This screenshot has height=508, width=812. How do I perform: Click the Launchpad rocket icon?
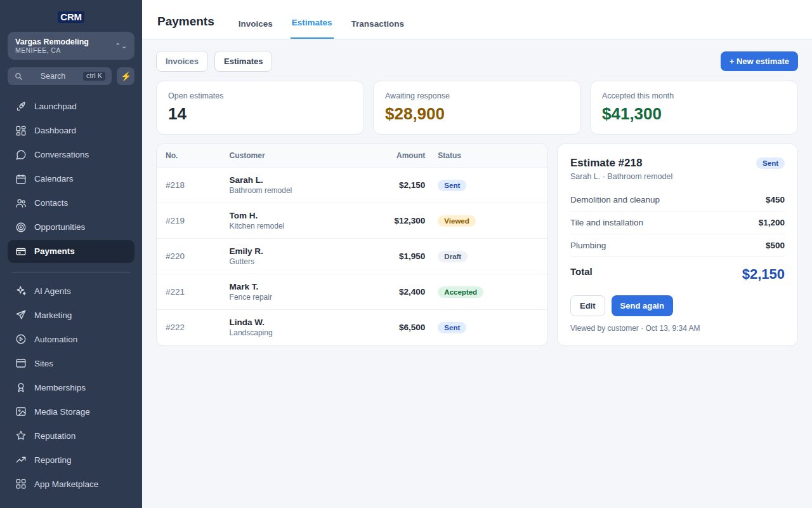pyautogui.click(x=21, y=107)
